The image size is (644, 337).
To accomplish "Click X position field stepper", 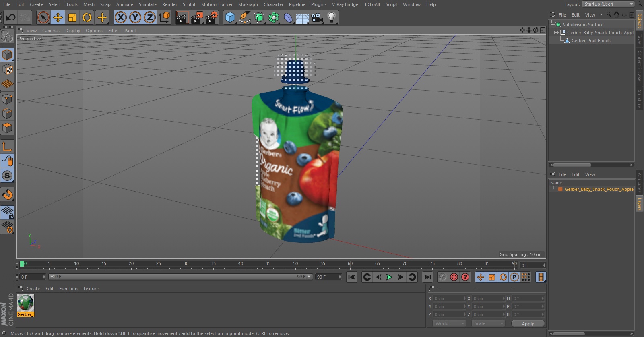I will [464, 298].
